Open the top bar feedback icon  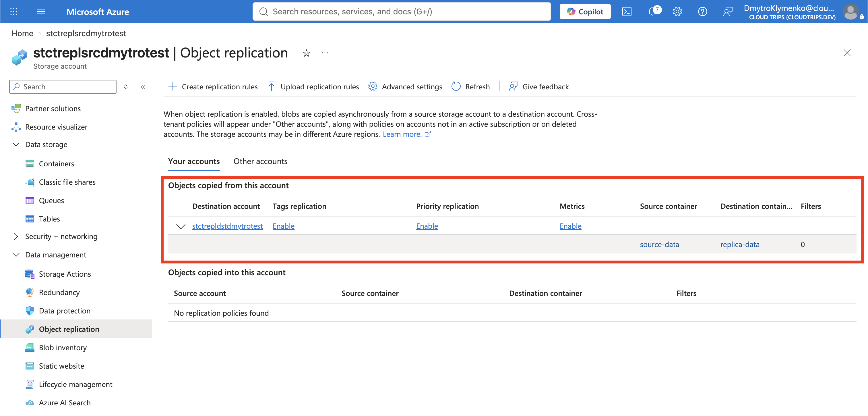click(x=727, y=11)
